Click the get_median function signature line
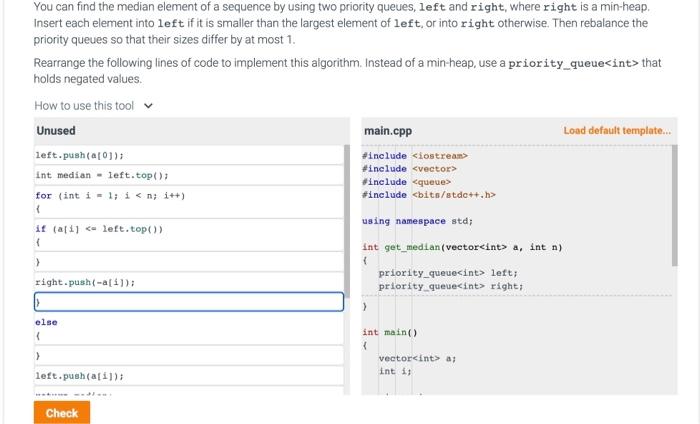This screenshot has width=700, height=424. [461, 246]
